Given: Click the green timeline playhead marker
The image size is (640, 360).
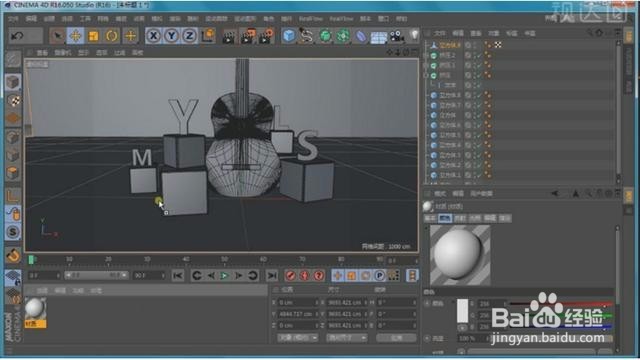Looking at the screenshot, I should pyautogui.click(x=31, y=260).
